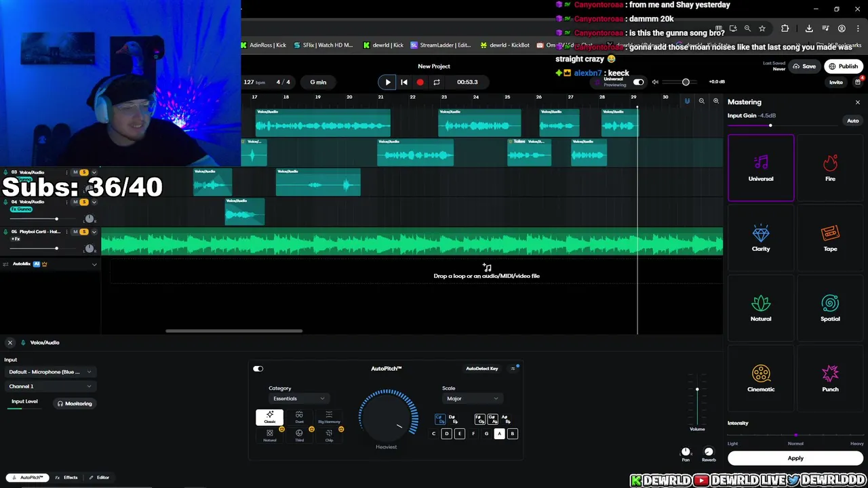Switch to the AutoPitch tab
The image size is (868, 488).
pos(28,478)
